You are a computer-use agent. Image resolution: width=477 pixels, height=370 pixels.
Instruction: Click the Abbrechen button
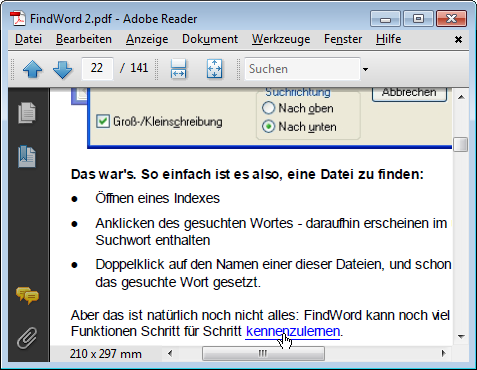coord(409,93)
